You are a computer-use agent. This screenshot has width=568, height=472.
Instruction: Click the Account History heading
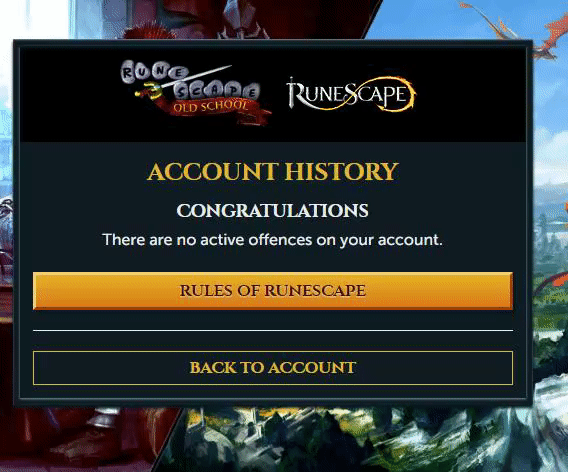coord(273,171)
